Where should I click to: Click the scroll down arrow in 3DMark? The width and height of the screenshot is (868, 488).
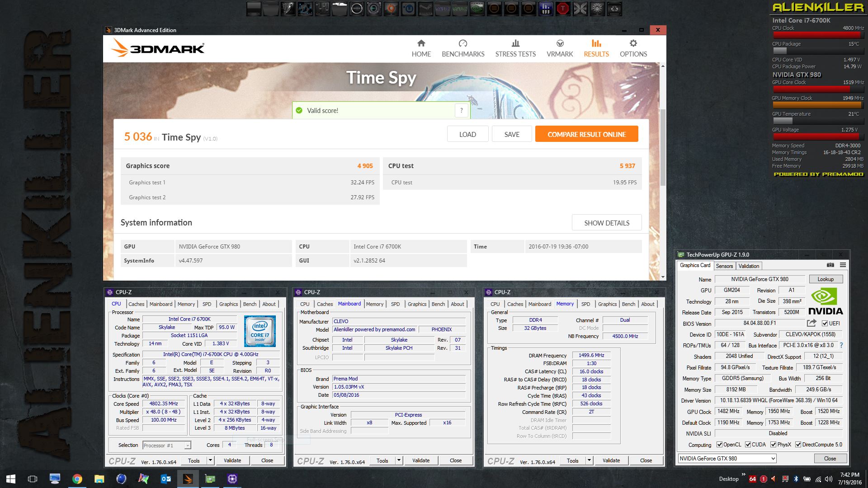pyautogui.click(x=663, y=277)
